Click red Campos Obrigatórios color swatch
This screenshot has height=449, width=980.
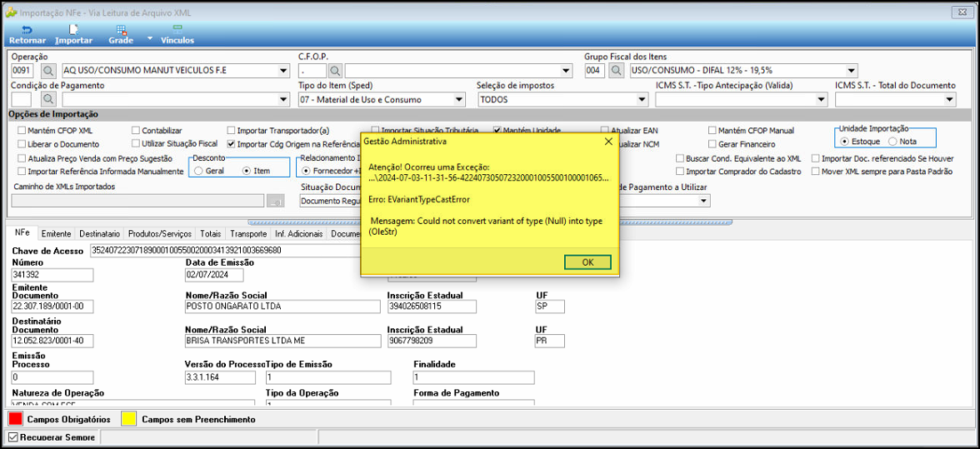click(15, 418)
